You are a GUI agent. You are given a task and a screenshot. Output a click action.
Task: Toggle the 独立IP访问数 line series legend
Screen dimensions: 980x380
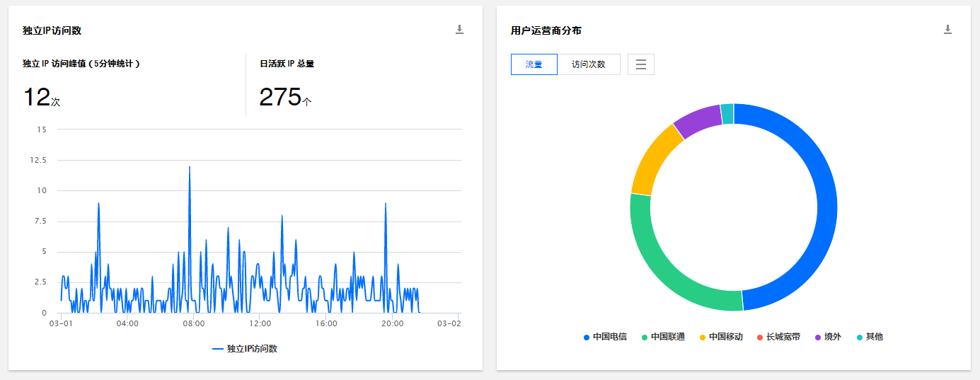pos(245,349)
